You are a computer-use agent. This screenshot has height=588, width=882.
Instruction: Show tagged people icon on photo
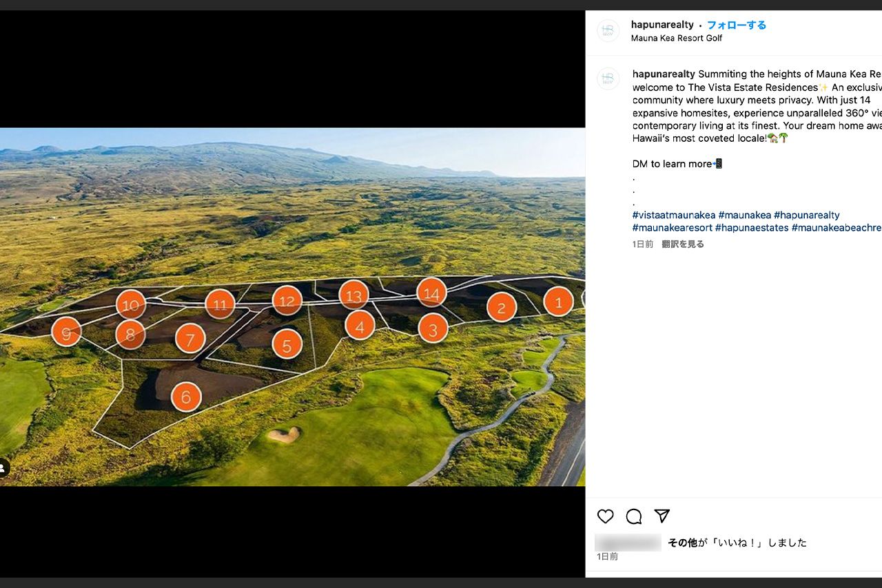(3, 468)
